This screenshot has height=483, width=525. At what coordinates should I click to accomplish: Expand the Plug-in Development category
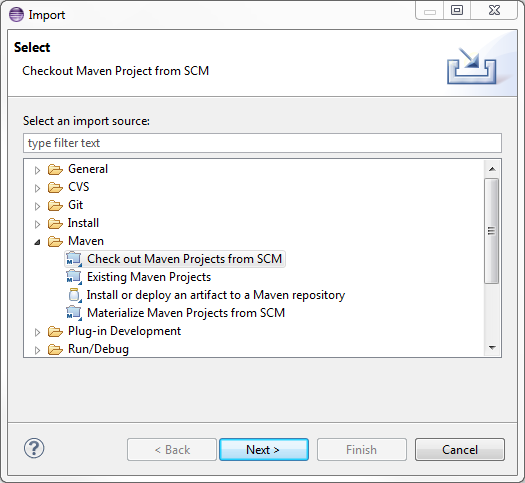pyautogui.click(x=37, y=332)
